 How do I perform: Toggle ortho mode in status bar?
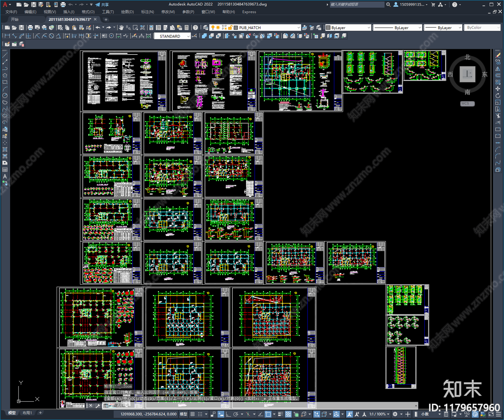coord(228,414)
